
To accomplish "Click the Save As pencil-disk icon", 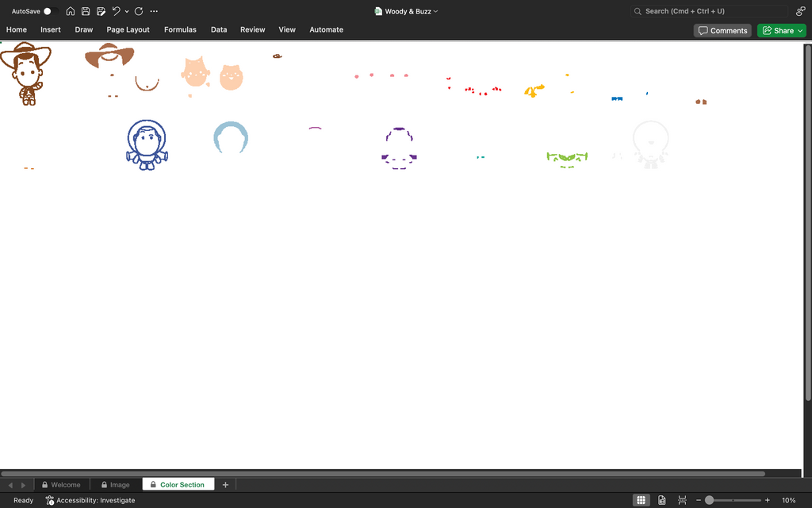I will pos(101,11).
